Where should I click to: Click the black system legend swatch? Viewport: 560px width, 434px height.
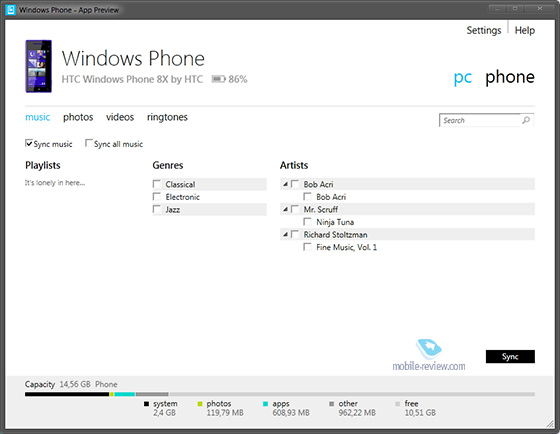(146, 404)
